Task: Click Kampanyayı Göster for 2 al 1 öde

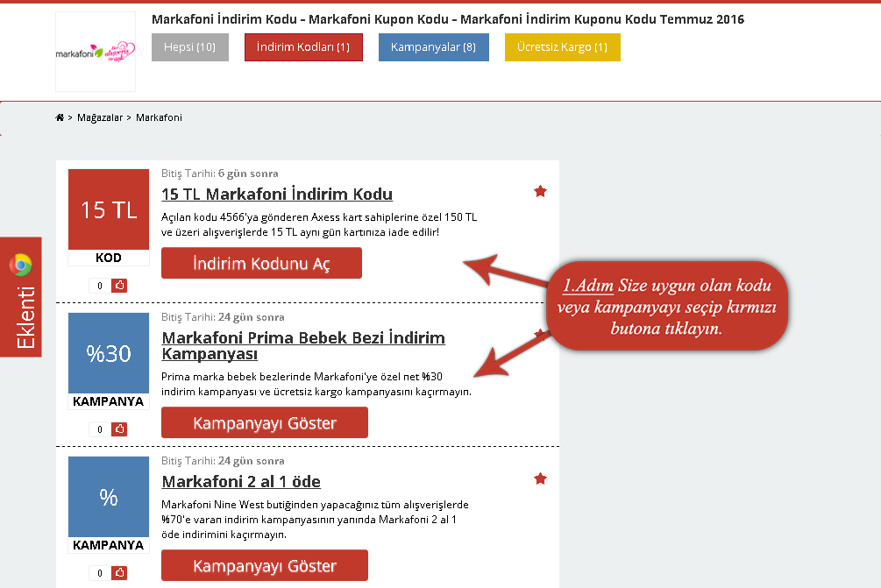Action: (x=265, y=565)
